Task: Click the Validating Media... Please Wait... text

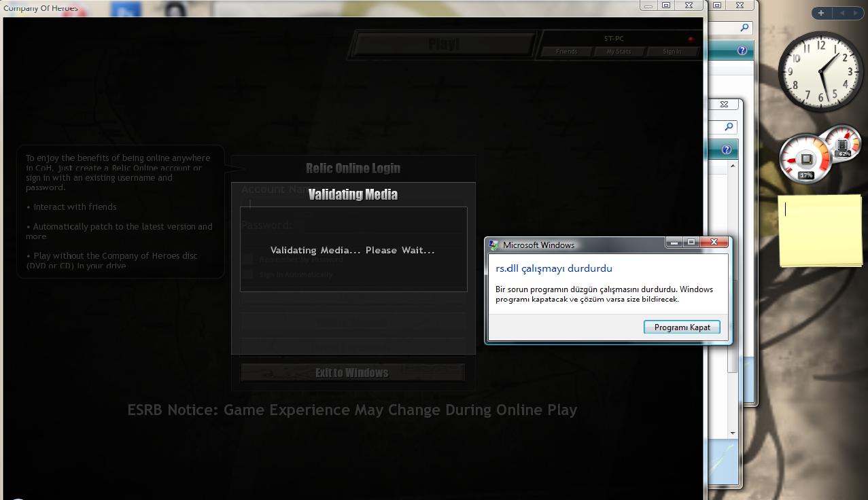Action: (x=352, y=251)
